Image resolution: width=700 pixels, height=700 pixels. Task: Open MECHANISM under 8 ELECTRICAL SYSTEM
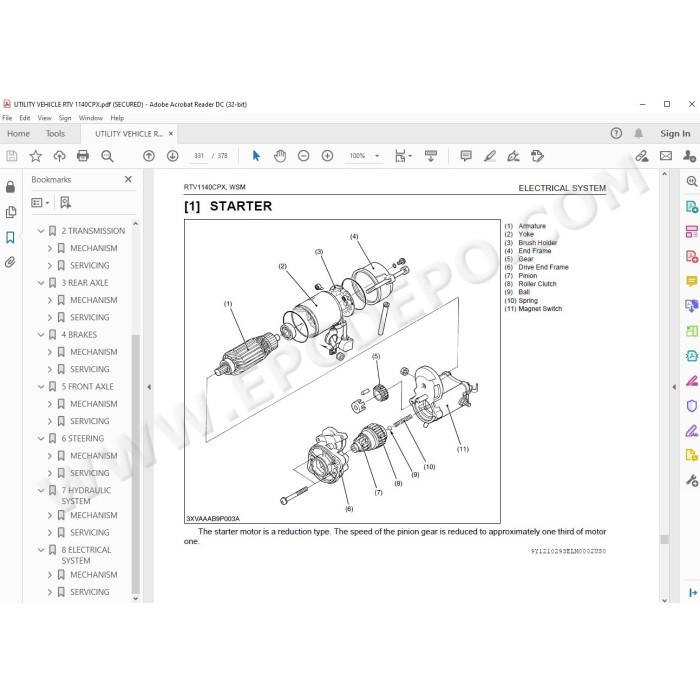94,575
